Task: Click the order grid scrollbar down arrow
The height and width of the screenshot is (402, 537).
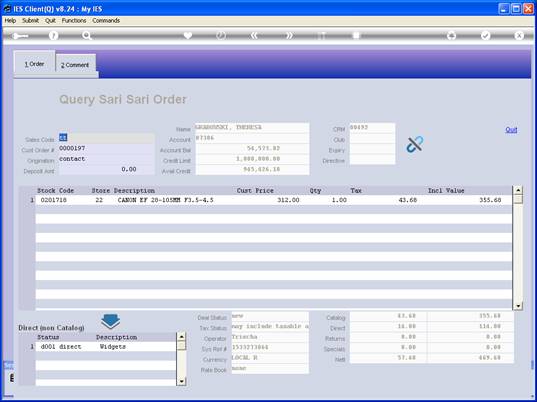Action: (x=518, y=306)
